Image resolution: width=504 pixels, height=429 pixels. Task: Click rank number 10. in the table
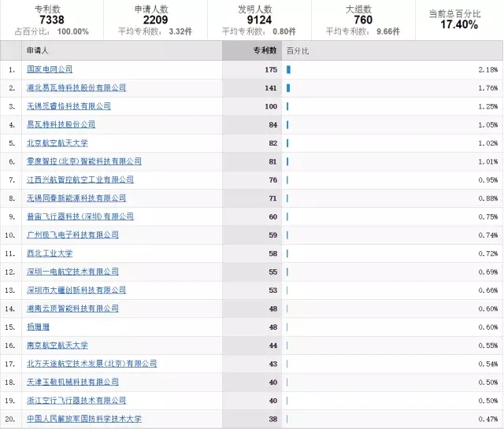pos(10,235)
